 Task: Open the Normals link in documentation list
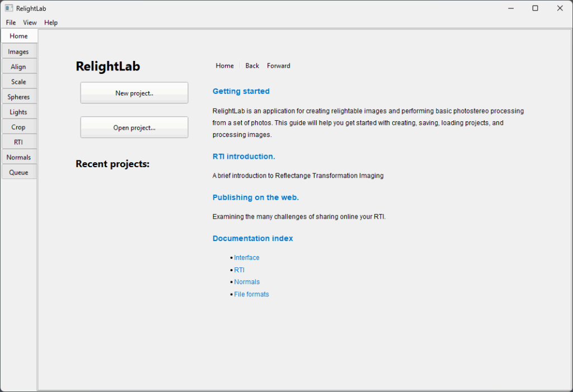coord(247,282)
